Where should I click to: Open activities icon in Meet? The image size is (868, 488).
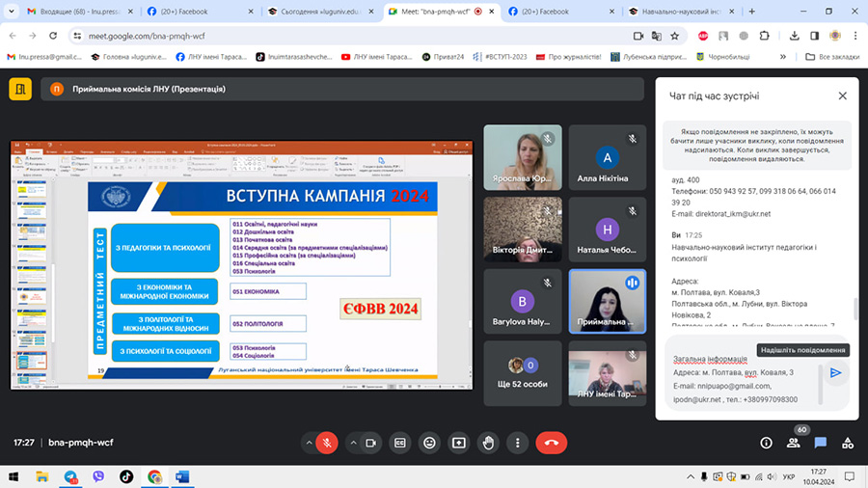pos(848,444)
